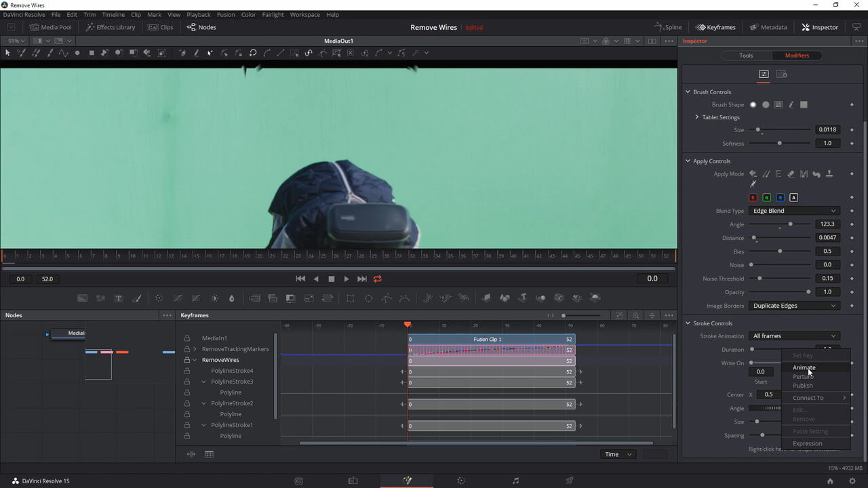Select the soft round brush shape
Image resolution: width=868 pixels, height=488 pixels.
pos(753,105)
